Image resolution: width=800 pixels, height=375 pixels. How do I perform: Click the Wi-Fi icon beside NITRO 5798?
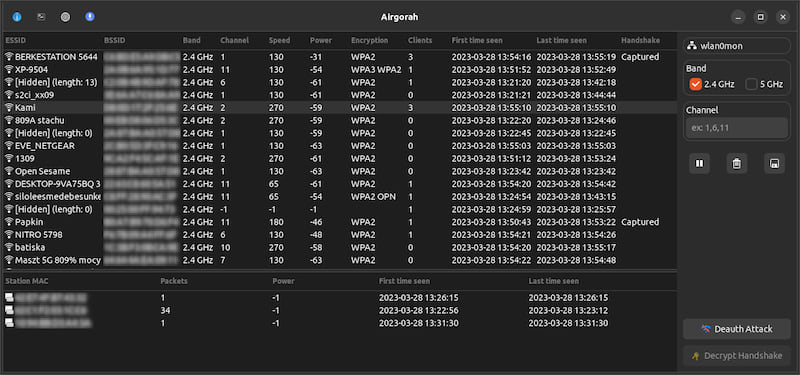9,235
